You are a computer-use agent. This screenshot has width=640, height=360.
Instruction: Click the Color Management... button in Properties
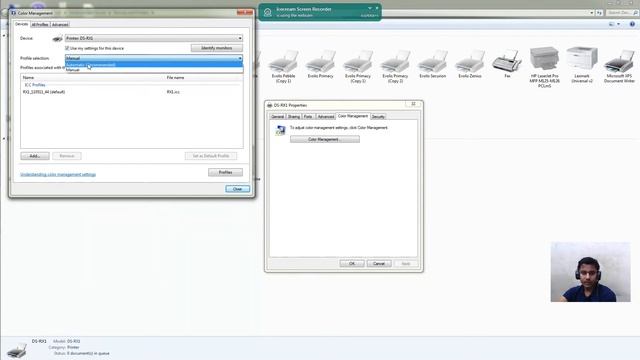click(x=325, y=140)
